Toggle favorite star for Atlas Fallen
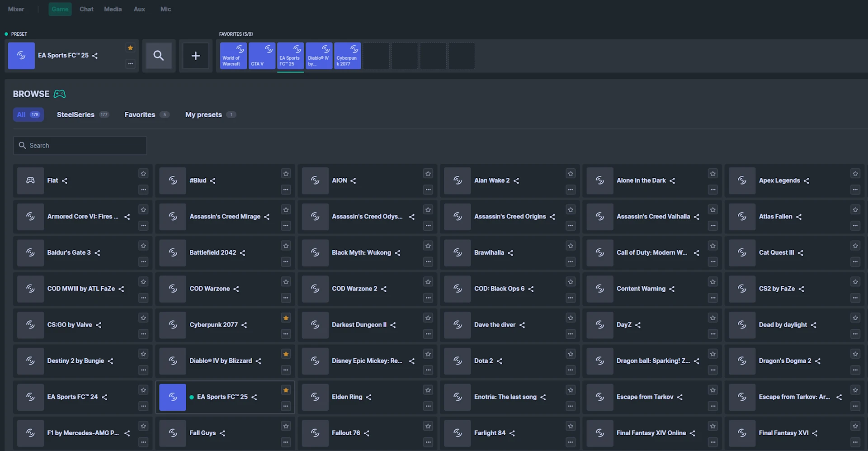The image size is (868, 451). [855, 210]
